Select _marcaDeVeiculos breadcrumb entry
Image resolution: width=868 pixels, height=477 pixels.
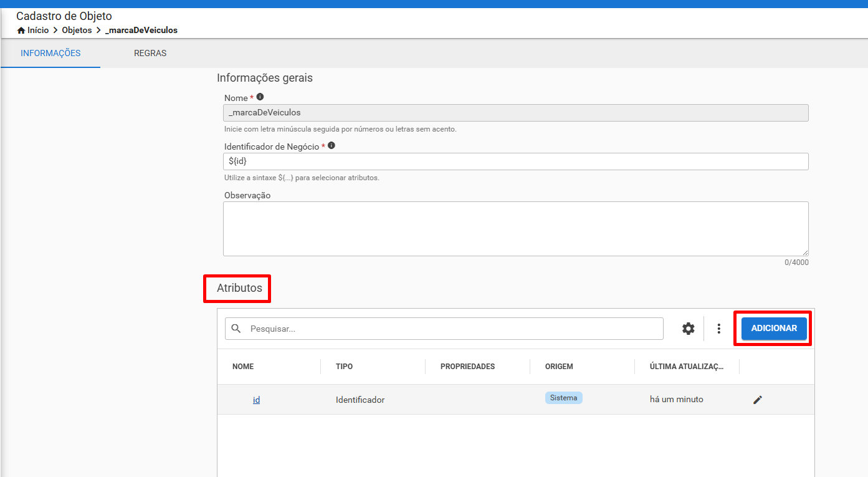point(141,30)
